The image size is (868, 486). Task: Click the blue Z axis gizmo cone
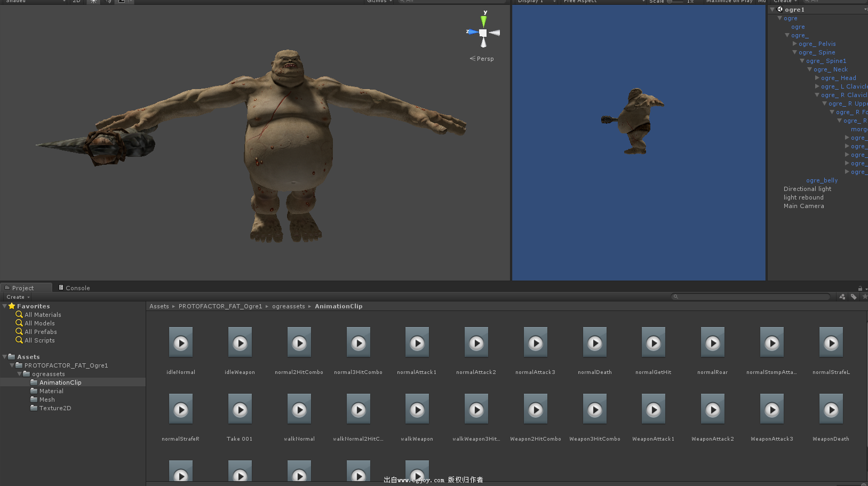[473, 32]
